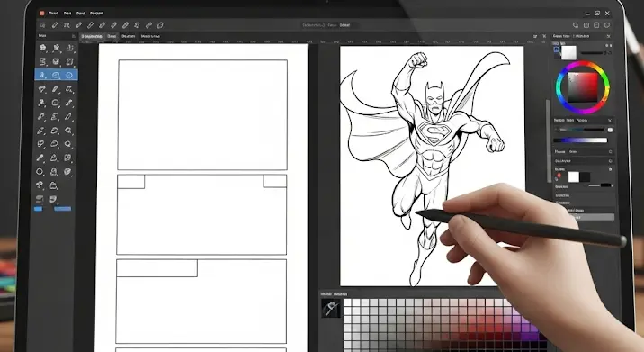
Task: Click the last icon in the top toolbar row
Action: tap(161, 25)
